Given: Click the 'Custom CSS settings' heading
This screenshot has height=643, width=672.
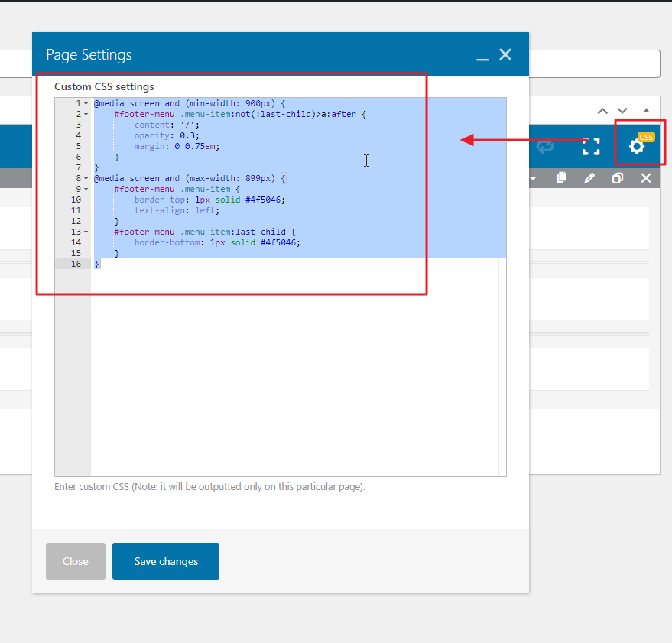Looking at the screenshot, I should pos(104,86).
